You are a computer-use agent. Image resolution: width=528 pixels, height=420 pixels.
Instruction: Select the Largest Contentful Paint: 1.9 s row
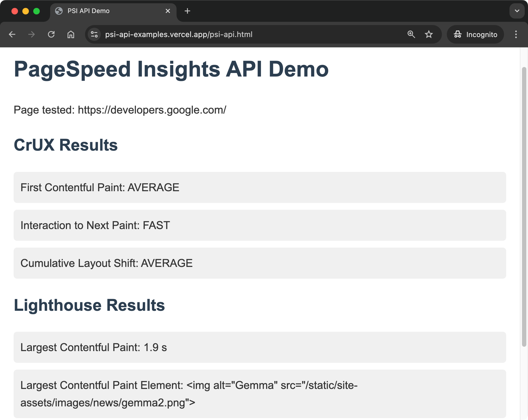click(x=260, y=347)
